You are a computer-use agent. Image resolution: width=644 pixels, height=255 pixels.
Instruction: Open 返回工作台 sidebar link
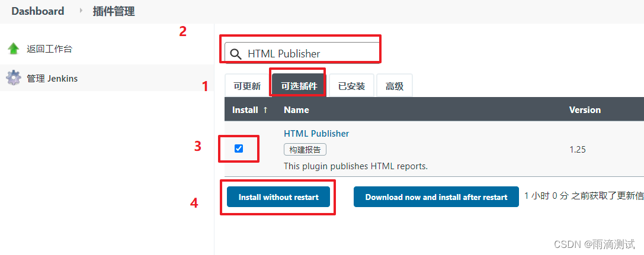[x=49, y=49]
